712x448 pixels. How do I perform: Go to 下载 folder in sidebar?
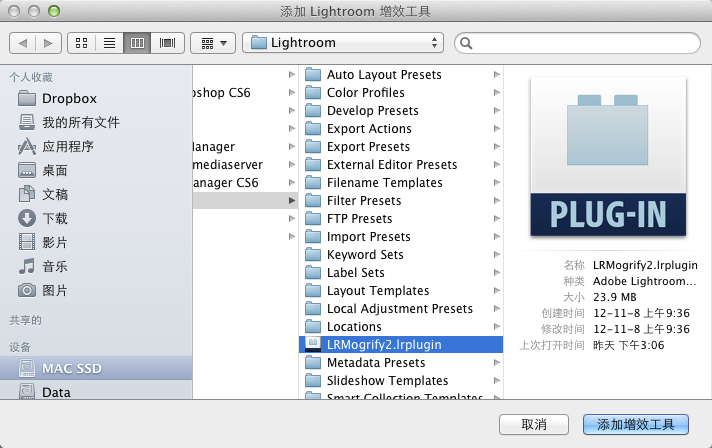click(x=54, y=218)
